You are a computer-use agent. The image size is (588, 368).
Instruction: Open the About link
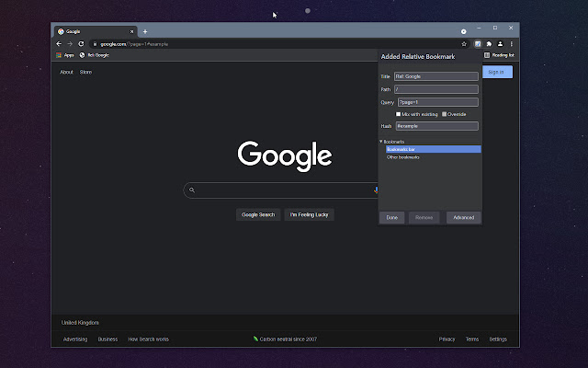point(66,72)
